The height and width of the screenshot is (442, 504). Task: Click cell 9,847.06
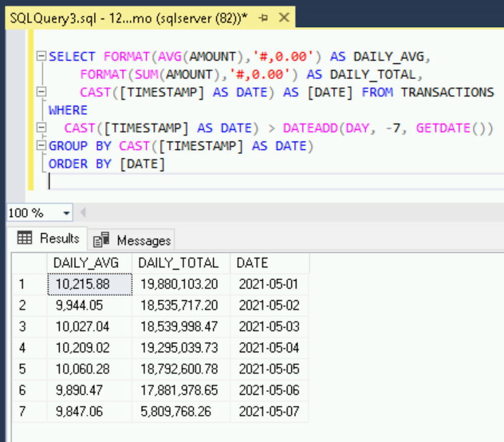pyautogui.click(x=90, y=411)
